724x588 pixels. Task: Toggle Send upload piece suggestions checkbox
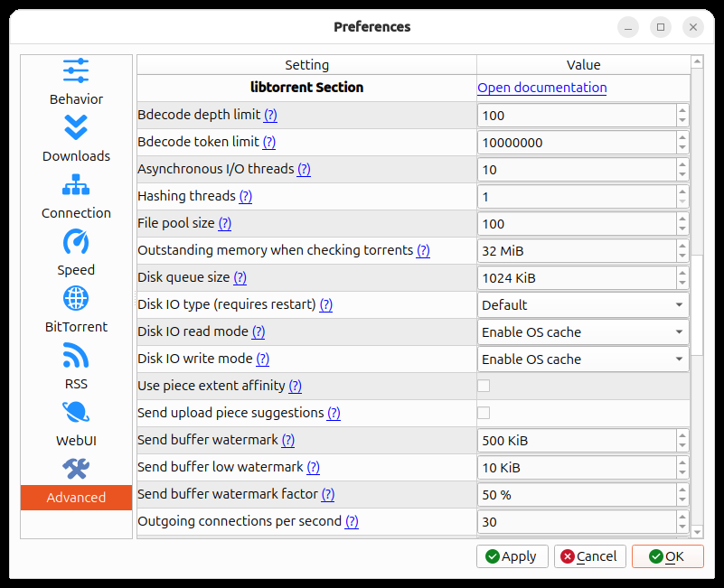484,413
